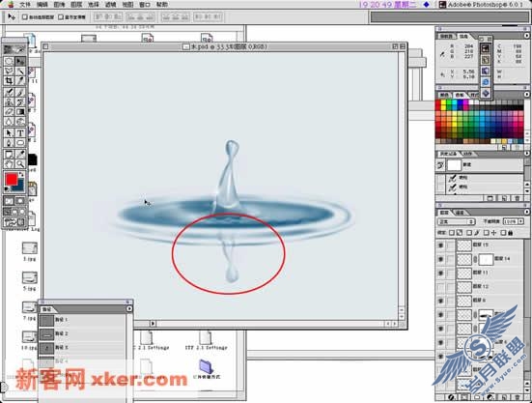
Task: Click the red foreground color swatch
Action: [12, 179]
